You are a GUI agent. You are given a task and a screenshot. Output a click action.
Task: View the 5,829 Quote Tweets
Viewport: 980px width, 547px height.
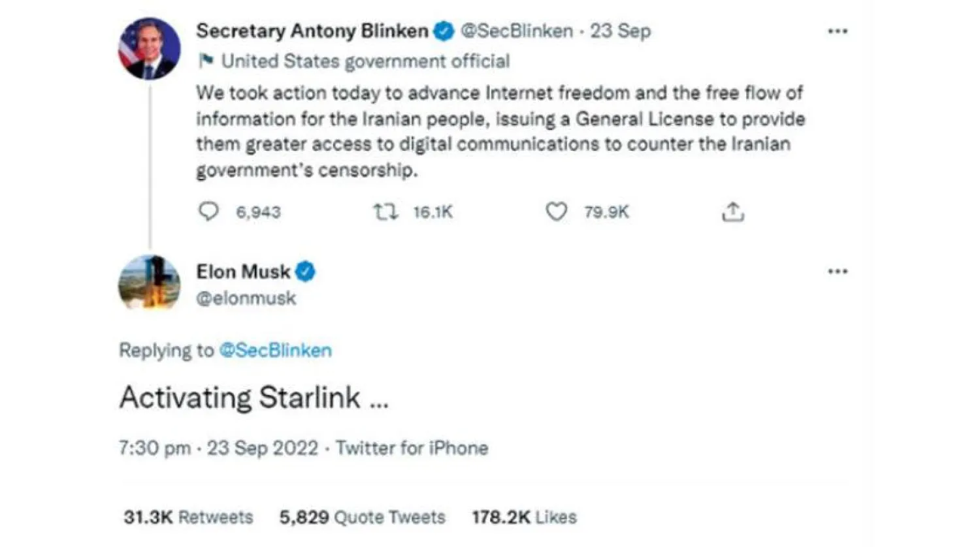[363, 516]
